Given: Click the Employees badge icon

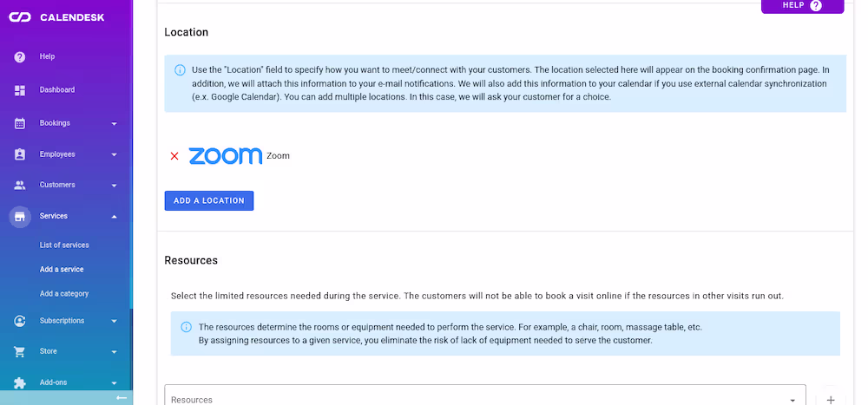Looking at the screenshot, I should click(20, 154).
